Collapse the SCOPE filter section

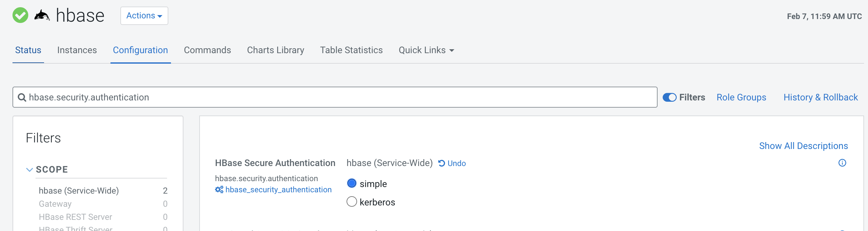pyautogui.click(x=30, y=170)
